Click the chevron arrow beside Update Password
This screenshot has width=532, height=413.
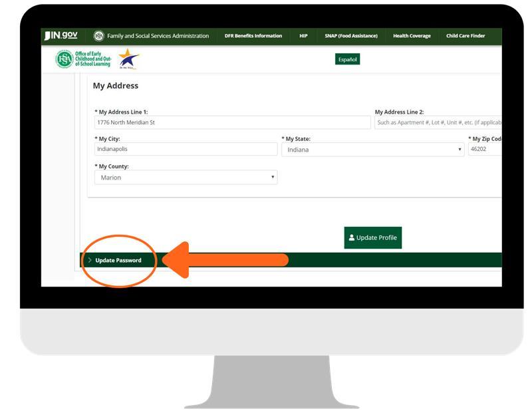[x=90, y=260]
